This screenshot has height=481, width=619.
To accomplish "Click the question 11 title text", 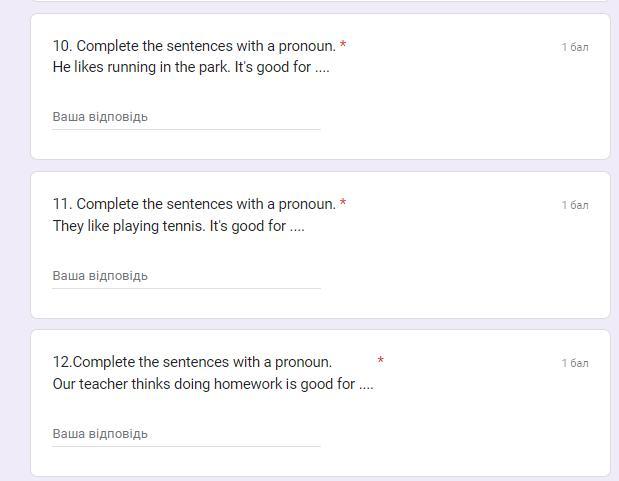I will tap(193, 204).
